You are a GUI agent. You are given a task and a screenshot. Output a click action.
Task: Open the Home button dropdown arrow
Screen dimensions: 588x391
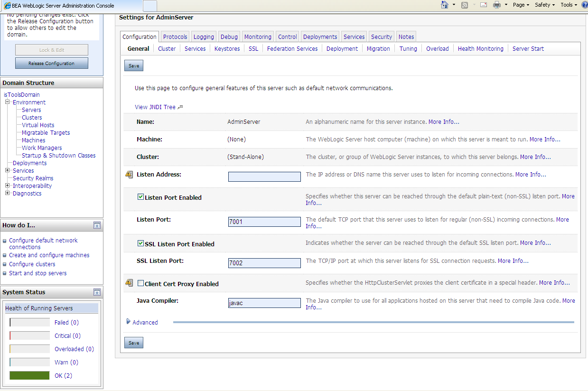pyautogui.click(x=454, y=5)
